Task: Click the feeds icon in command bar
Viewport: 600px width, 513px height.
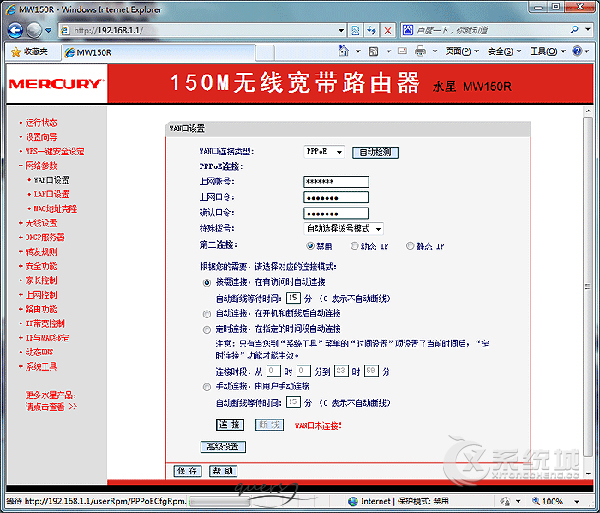Action: pos(373,51)
